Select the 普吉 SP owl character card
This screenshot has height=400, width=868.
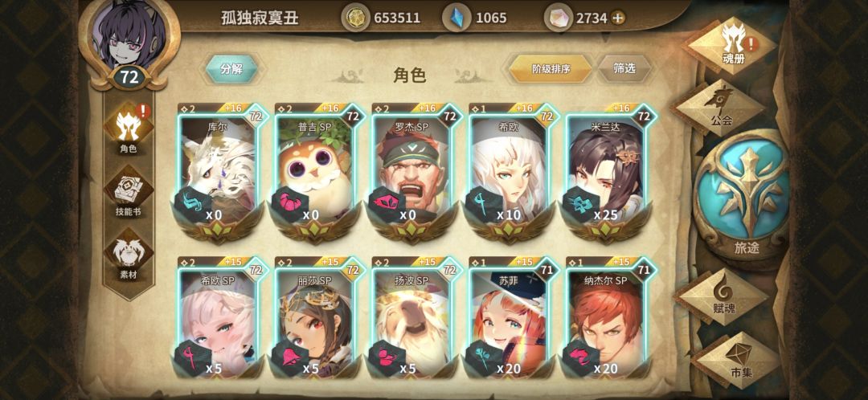(316, 173)
